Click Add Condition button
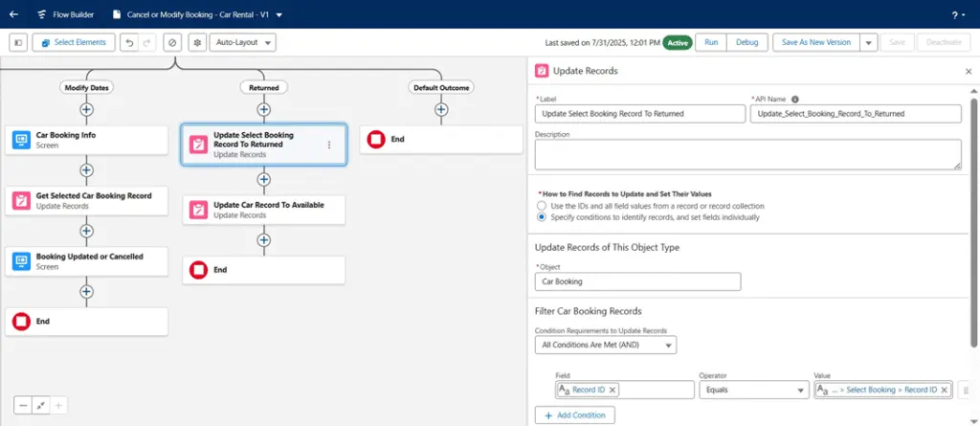The height and width of the screenshot is (426, 980). click(x=574, y=415)
